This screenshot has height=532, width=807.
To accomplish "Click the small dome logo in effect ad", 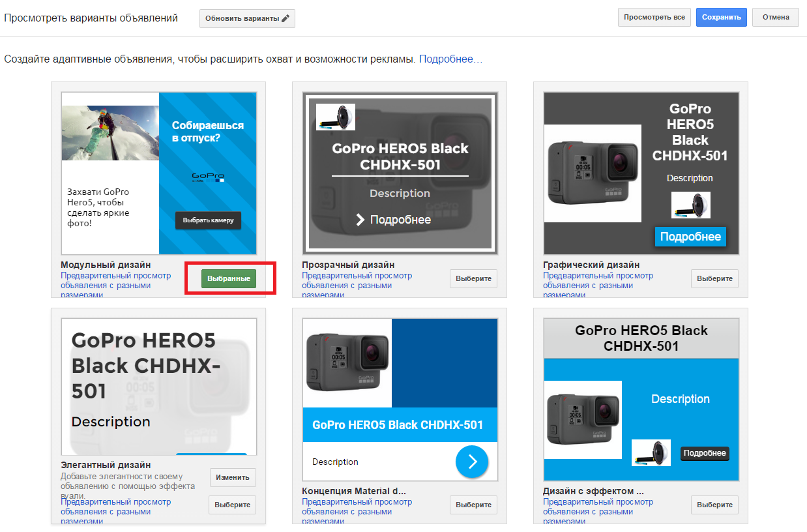I will pos(651,452).
